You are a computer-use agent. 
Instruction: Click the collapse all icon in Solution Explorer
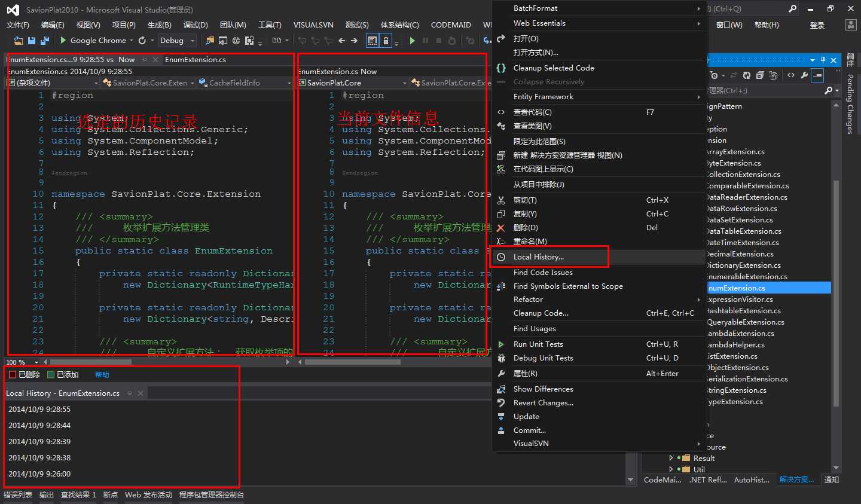(x=760, y=75)
